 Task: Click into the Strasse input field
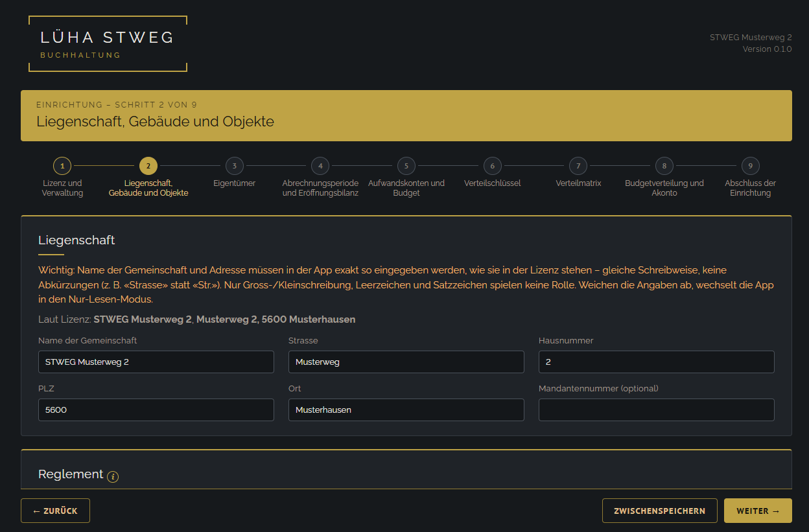(x=406, y=362)
